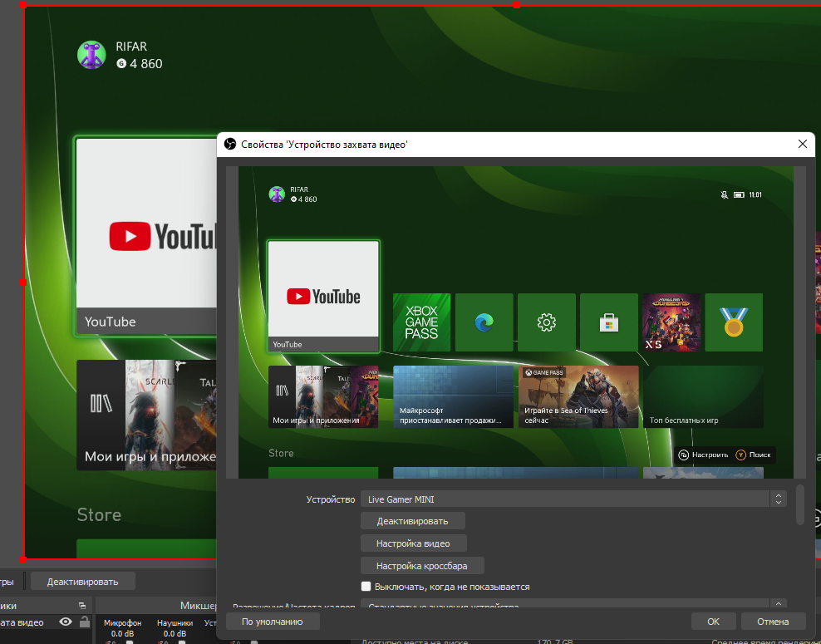Click the RIFAR alien avatar in the main OBS preview
The height and width of the screenshot is (644, 821).
coord(91,55)
